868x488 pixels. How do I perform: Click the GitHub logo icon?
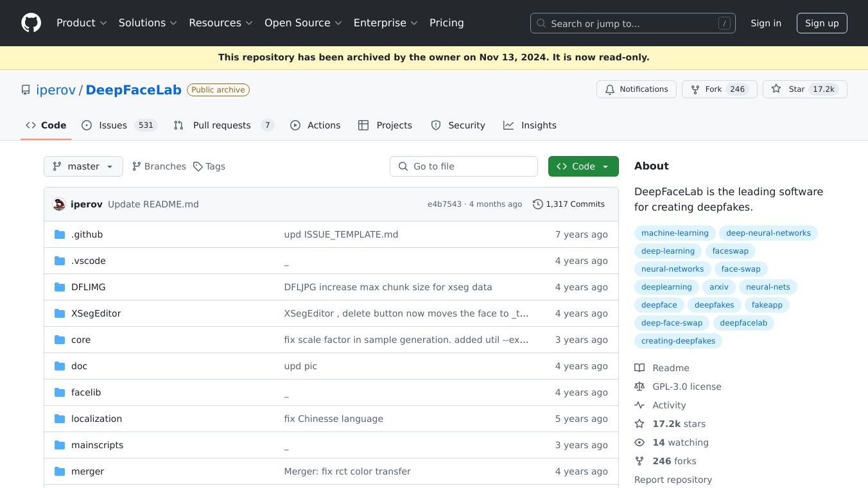tap(31, 23)
